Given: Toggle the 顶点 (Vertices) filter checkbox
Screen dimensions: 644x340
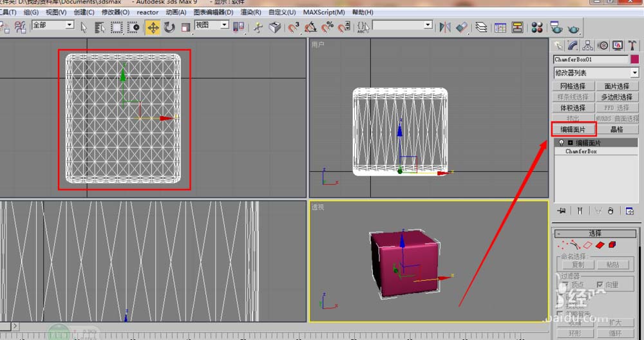Looking at the screenshot, I should [564, 285].
